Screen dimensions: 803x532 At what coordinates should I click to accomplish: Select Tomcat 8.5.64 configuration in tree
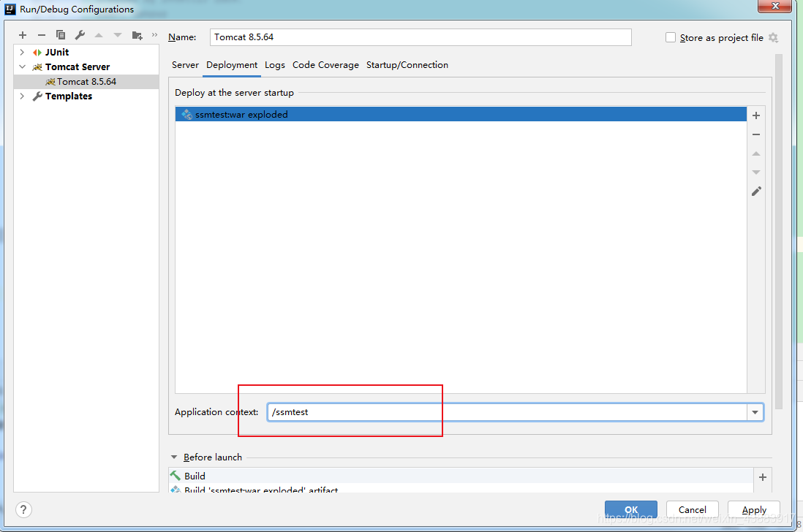click(x=86, y=82)
